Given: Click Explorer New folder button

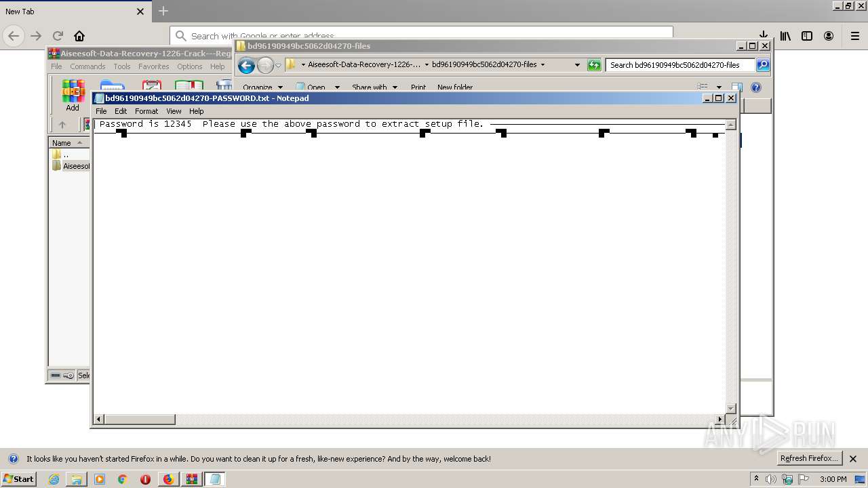Looking at the screenshot, I should click(455, 87).
